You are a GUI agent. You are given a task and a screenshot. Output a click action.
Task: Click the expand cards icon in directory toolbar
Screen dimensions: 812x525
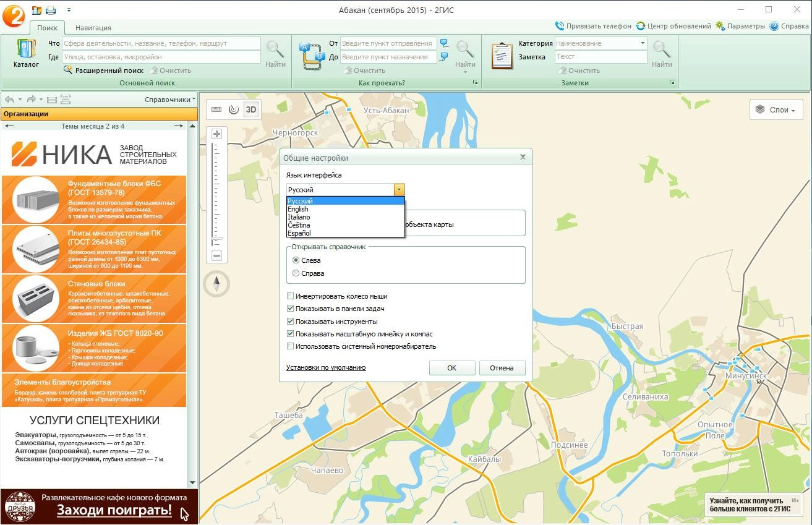tap(66, 99)
